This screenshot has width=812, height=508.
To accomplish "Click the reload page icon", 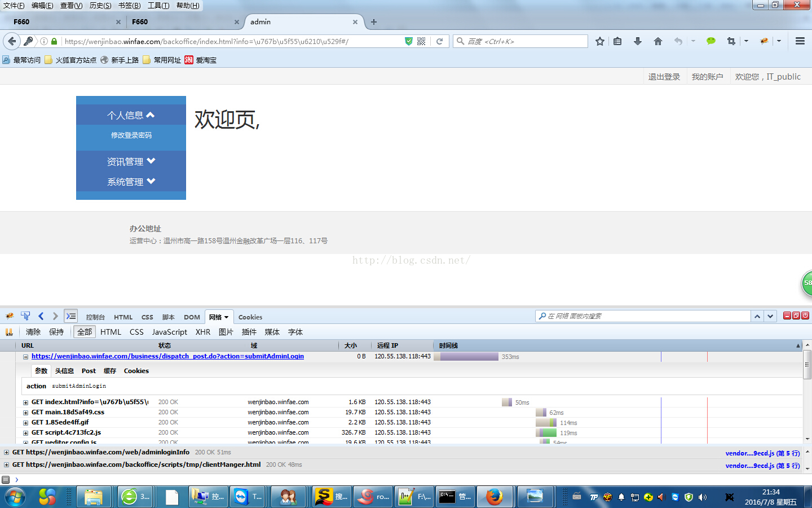I will 439,41.
